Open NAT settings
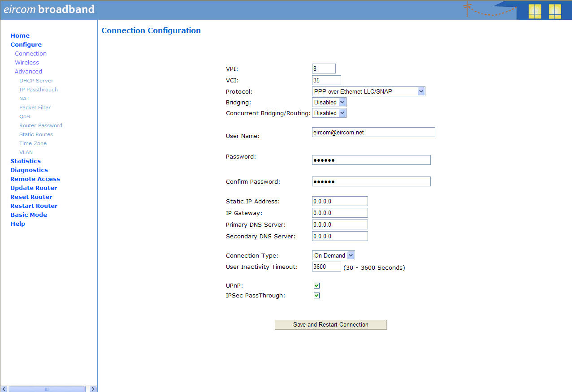 (24, 99)
